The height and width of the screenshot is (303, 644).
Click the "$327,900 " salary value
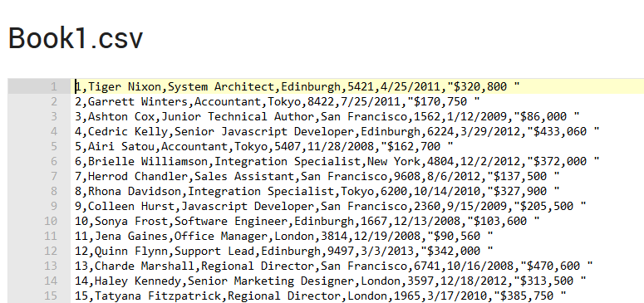pos(524,191)
